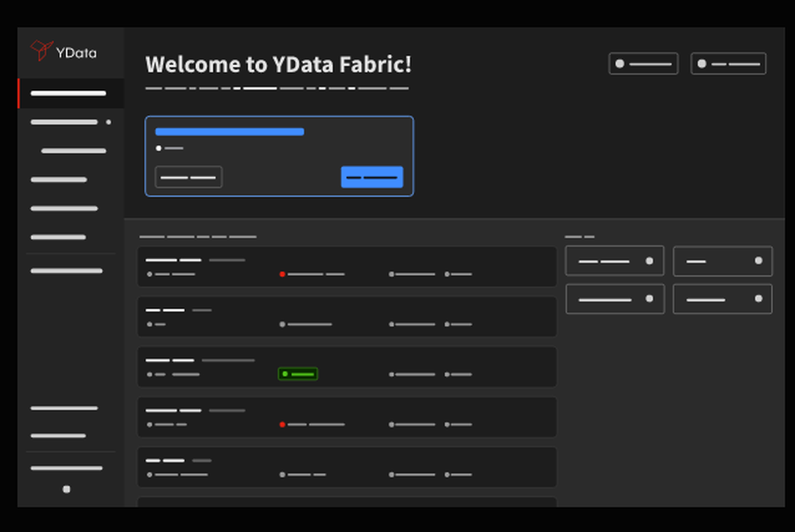Viewport: 795px width, 532px height.
Task: Click the red status dot in the first list row
Action: click(282, 274)
